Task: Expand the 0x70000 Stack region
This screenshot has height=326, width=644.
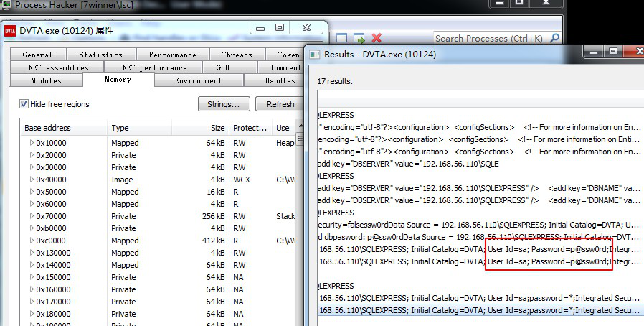Action: [32, 216]
